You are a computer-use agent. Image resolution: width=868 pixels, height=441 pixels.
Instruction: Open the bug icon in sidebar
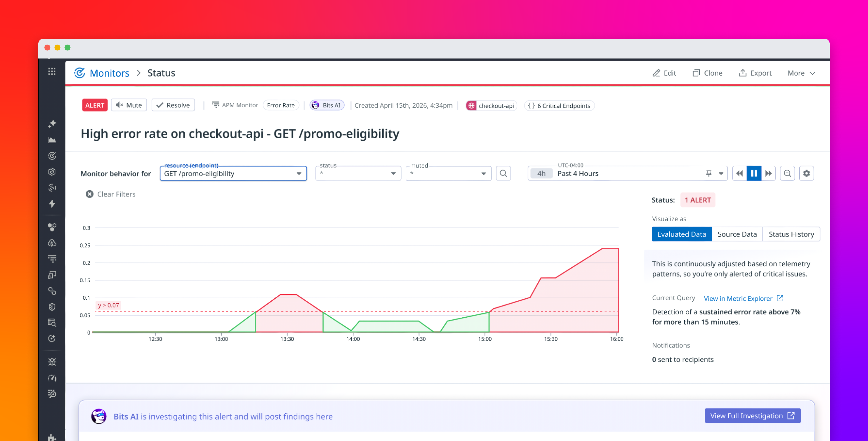(x=52, y=362)
